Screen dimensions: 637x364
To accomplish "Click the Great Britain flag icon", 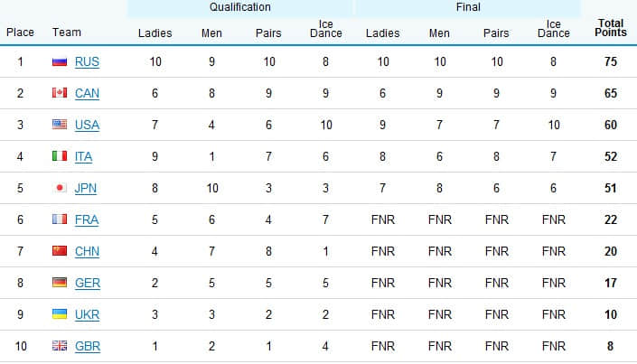I will [60, 346].
